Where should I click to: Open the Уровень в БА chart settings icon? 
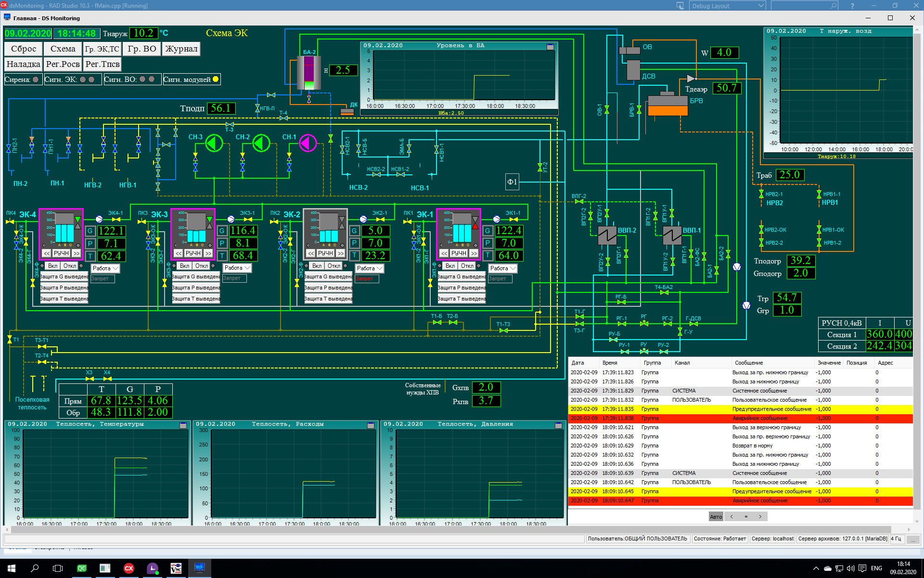(550, 47)
